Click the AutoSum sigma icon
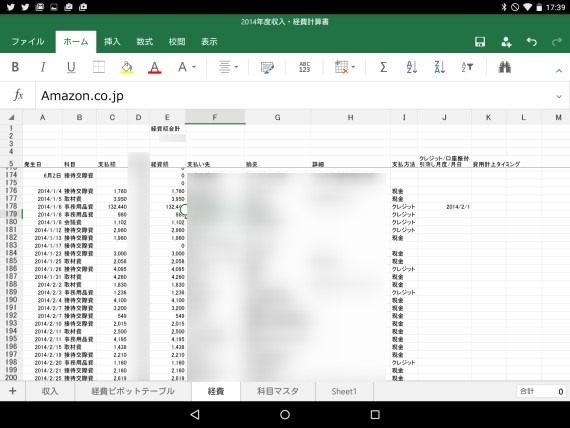Image resolution: width=570 pixels, height=428 pixels. pos(383,67)
